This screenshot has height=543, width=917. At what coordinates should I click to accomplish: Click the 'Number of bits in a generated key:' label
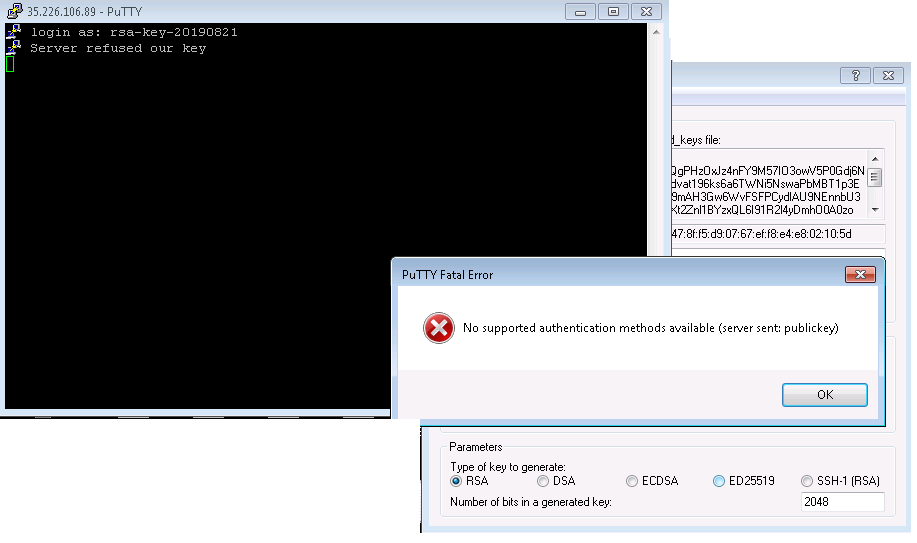[530, 502]
